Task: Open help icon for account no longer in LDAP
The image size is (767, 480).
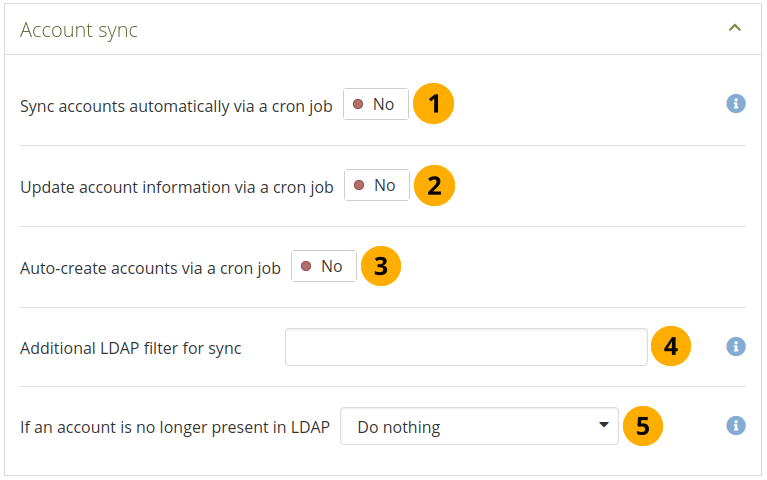Action: [736, 426]
